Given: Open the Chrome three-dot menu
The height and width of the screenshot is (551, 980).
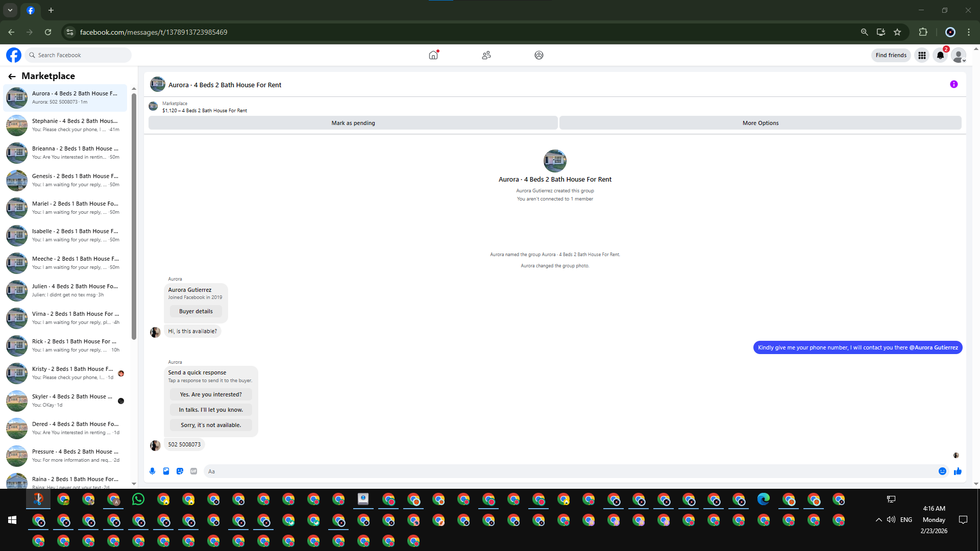Looking at the screenshot, I should (x=969, y=32).
